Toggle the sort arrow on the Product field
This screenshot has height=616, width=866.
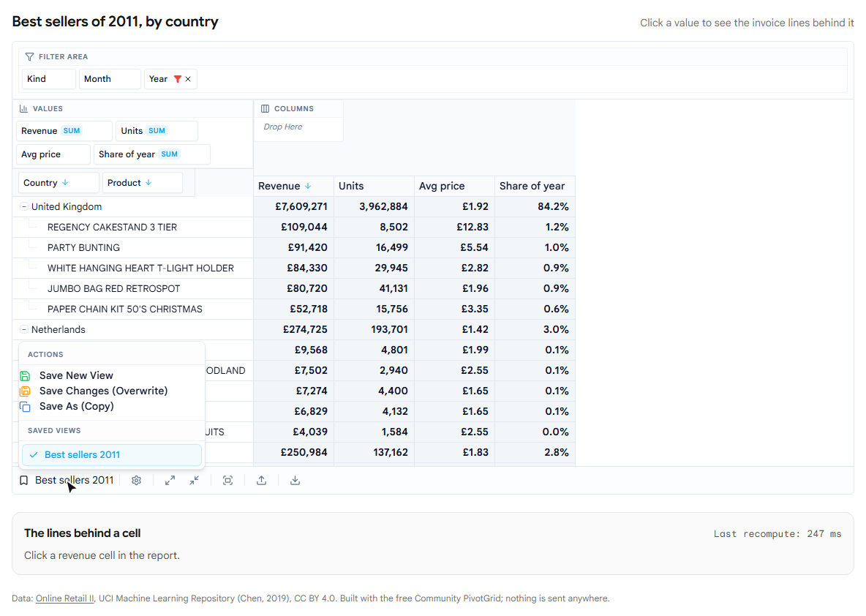148,182
